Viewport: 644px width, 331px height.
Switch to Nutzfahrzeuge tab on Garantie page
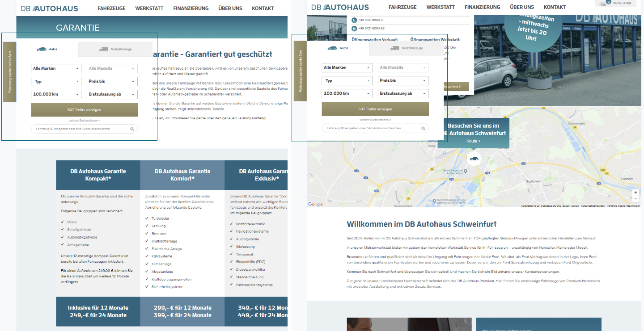coord(115,49)
